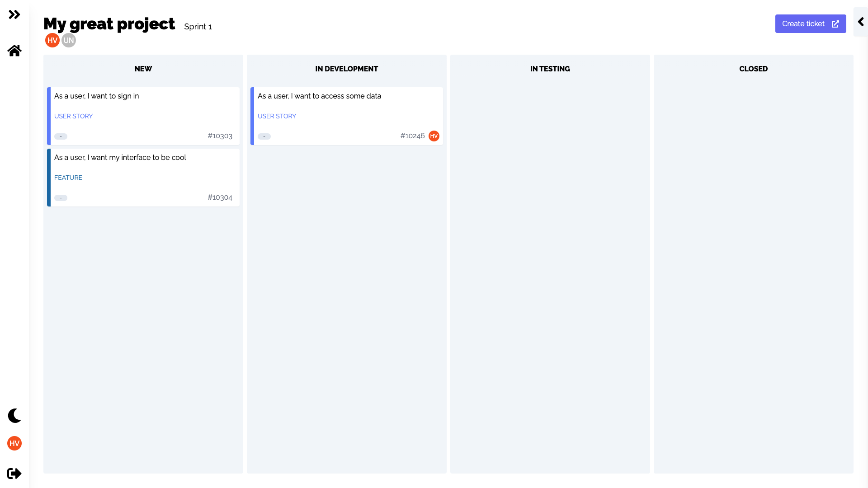Expand the sidebar with double chevron icon
Image resolution: width=868 pixels, height=488 pixels.
point(14,15)
